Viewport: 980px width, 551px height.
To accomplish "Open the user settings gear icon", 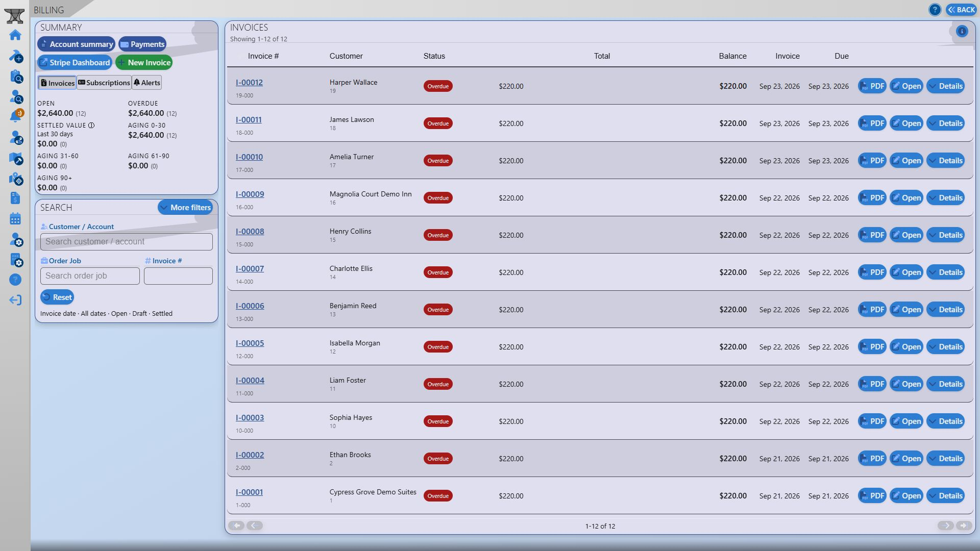I will pyautogui.click(x=15, y=239).
